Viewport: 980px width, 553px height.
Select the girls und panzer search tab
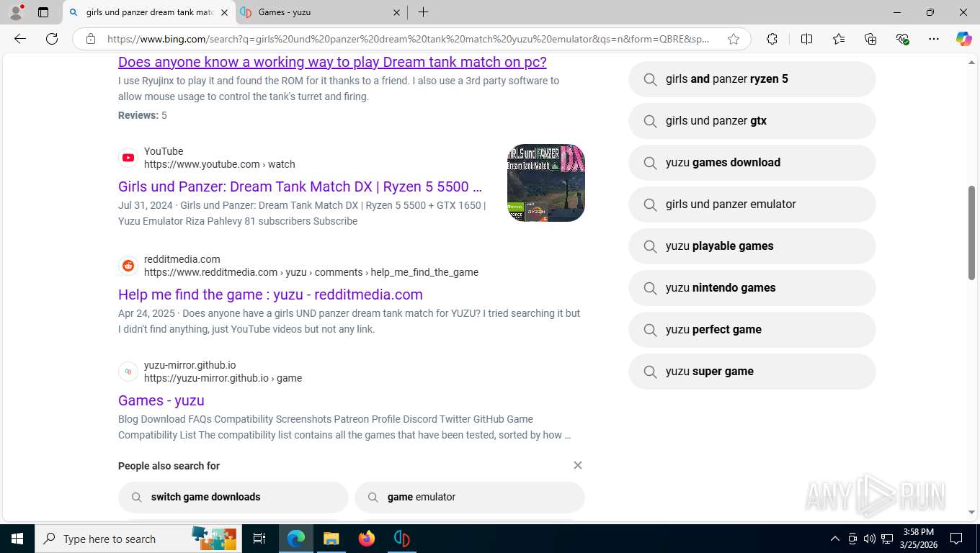(149, 12)
